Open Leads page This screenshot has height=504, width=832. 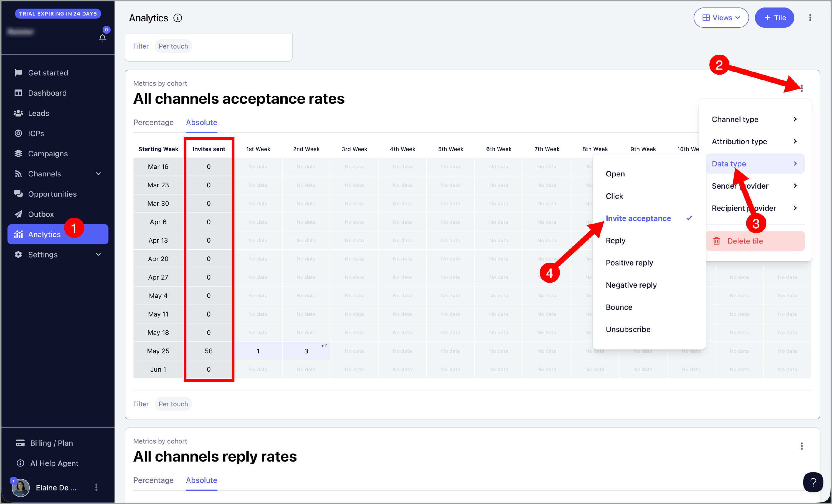[58, 113]
